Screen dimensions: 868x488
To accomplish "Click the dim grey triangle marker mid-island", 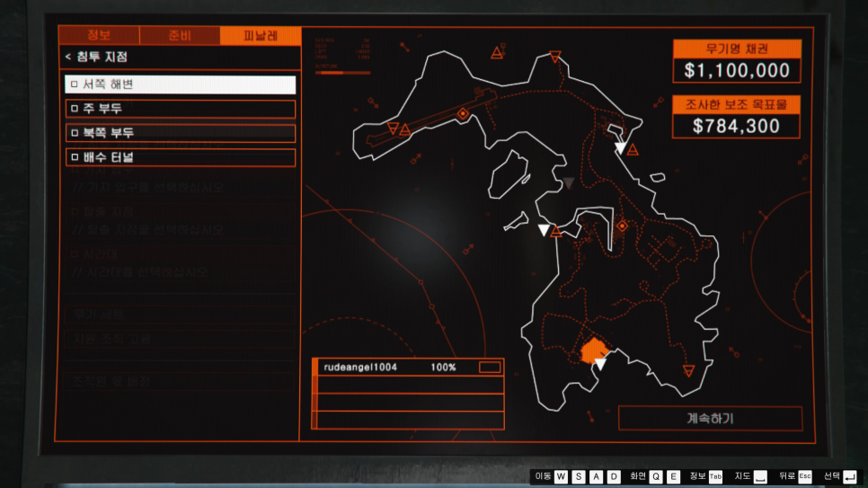I will pyautogui.click(x=569, y=182).
